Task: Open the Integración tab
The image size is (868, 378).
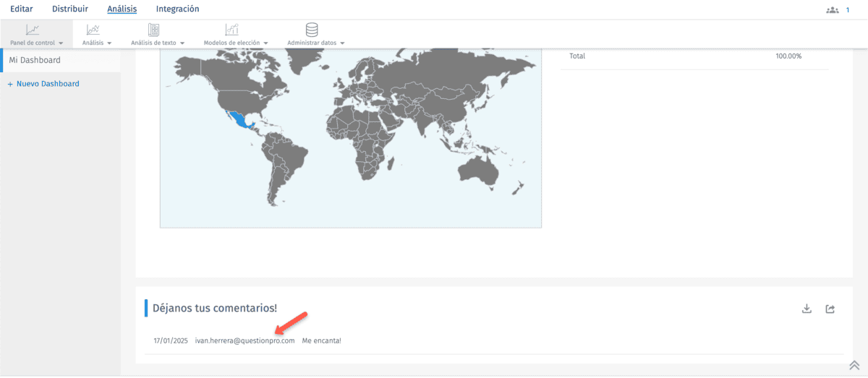Action: [x=177, y=9]
